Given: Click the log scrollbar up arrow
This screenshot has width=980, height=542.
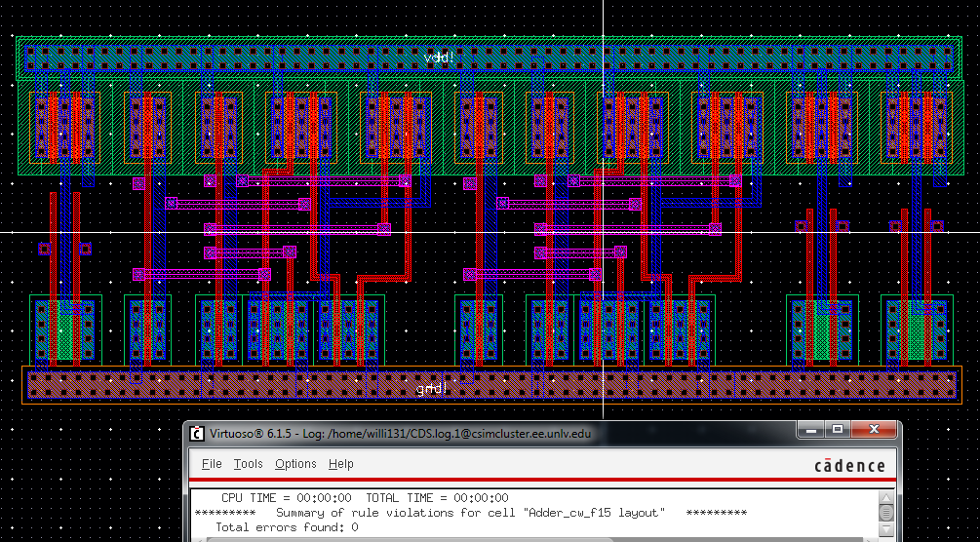Looking at the screenshot, I should (885, 498).
